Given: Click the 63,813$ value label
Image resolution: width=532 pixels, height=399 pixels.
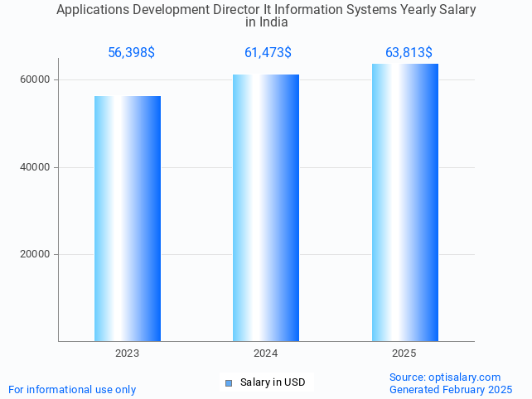Looking at the screenshot, I should [409, 52].
